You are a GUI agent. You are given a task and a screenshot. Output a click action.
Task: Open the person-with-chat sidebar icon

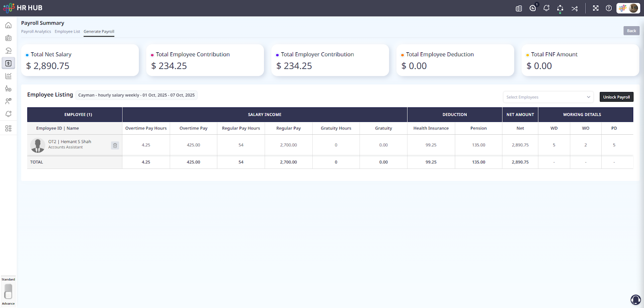8,101
